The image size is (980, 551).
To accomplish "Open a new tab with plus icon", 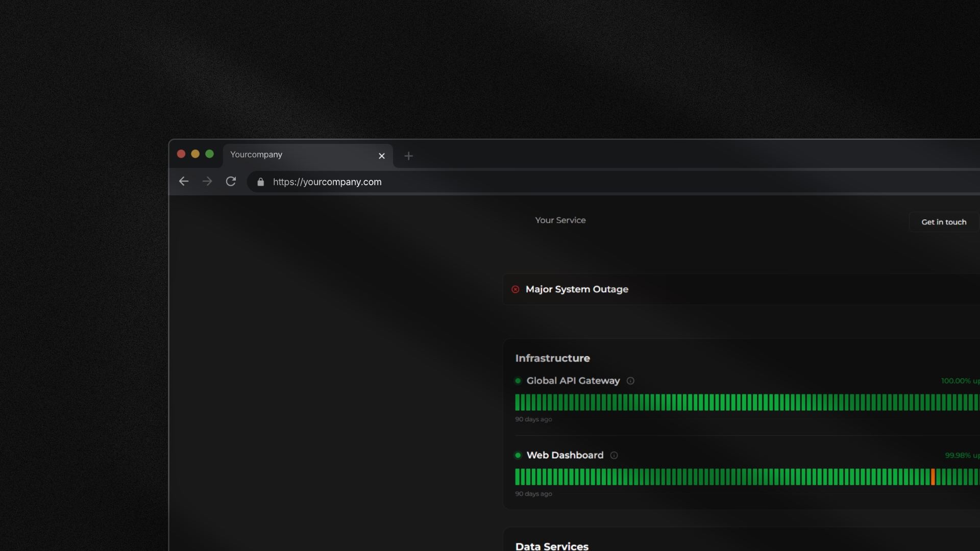I will pos(408,156).
